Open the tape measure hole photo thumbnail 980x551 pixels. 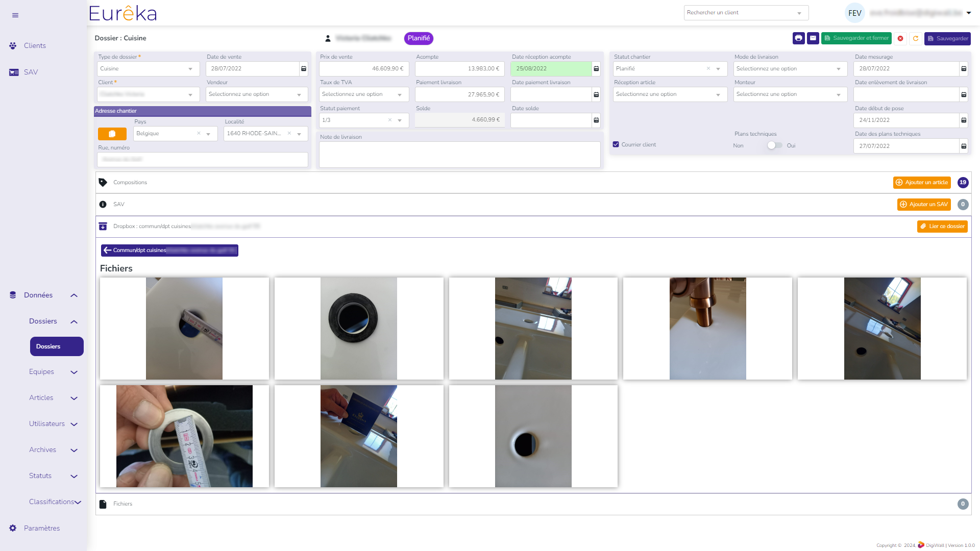pyautogui.click(x=184, y=329)
